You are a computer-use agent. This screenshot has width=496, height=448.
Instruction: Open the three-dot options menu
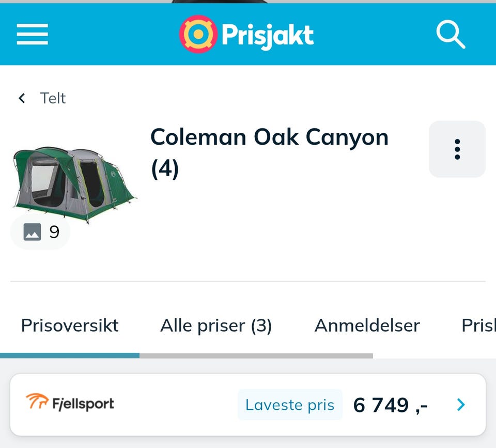point(457,149)
